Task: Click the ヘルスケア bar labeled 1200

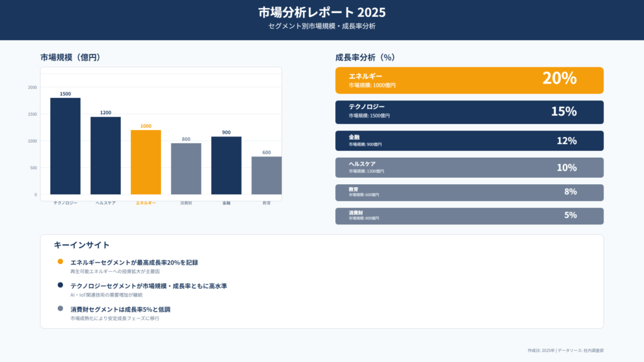Action: point(106,155)
